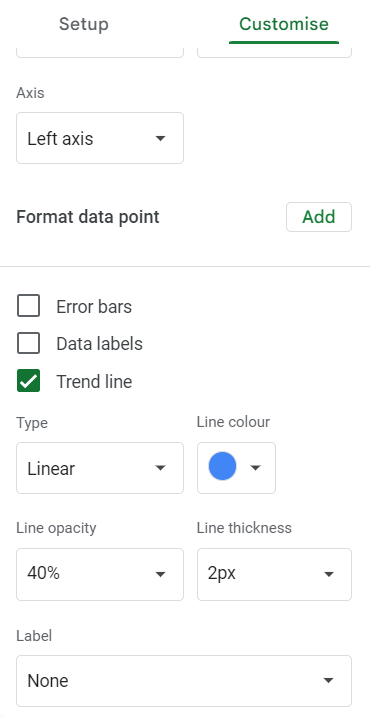
Task: Click the Add button for data point
Action: (319, 217)
